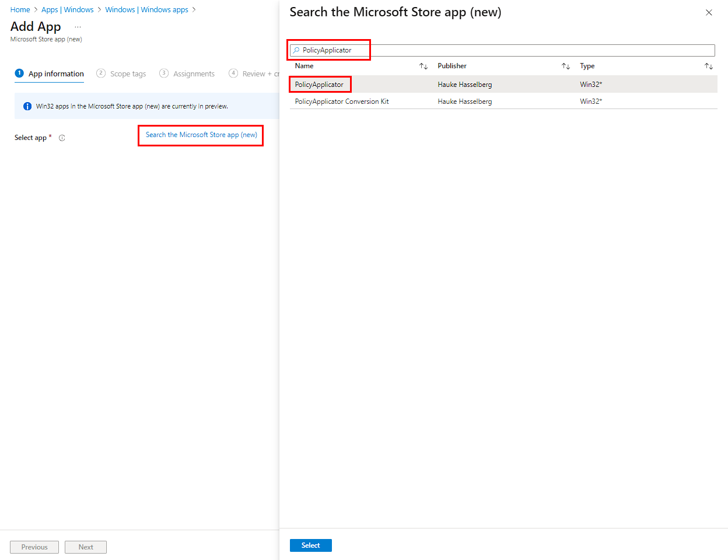Open the ellipsis menu beside Add App
The width and height of the screenshot is (728, 560).
(78, 27)
